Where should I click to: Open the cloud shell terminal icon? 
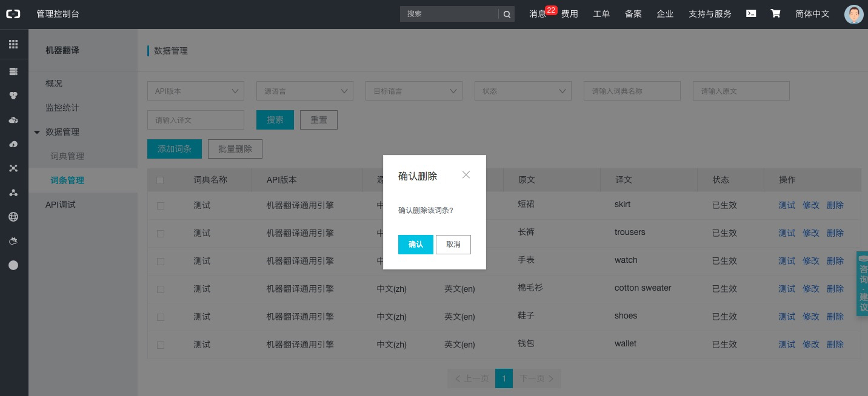751,13
